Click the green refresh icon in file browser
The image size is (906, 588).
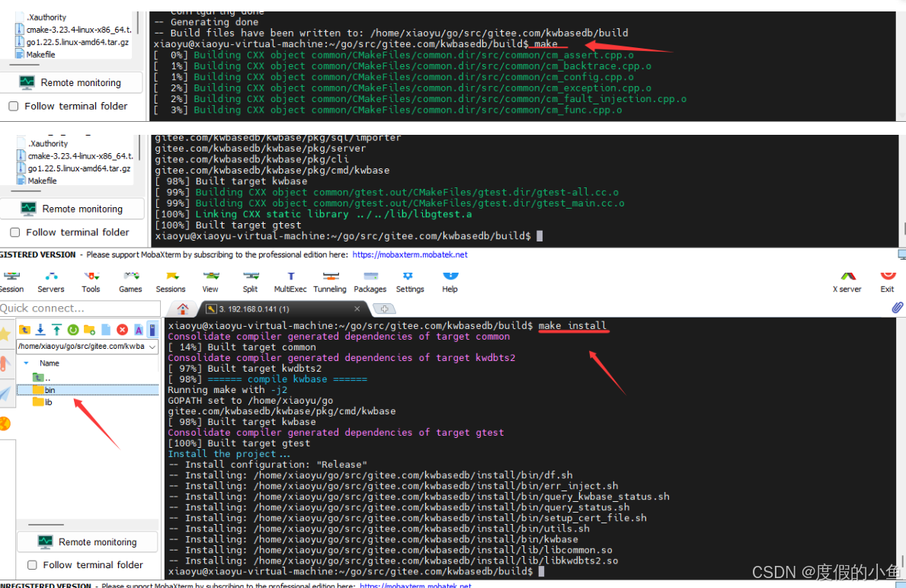(73, 330)
